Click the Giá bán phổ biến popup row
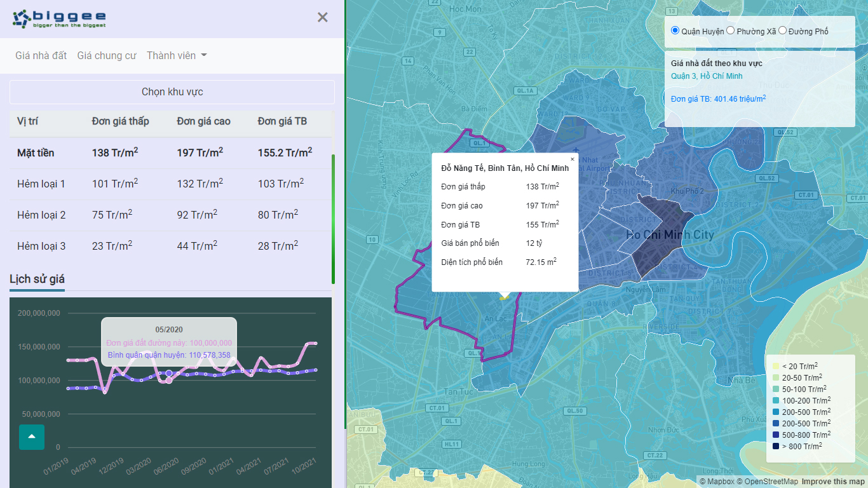Image resolution: width=868 pixels, height=488 pixels. (505, 243)
